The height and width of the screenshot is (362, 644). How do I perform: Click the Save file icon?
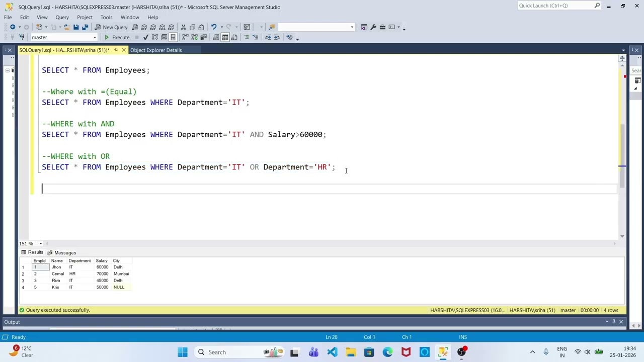[x=76, y=27]
